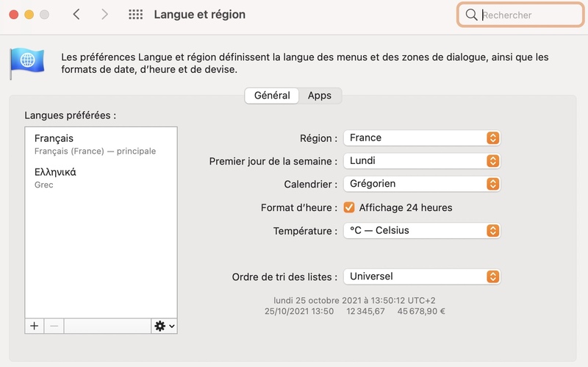Expand the Calendrier dropdown showing Grégorien
The width and height of the screenshot is (588, 367).
[422, 184]
